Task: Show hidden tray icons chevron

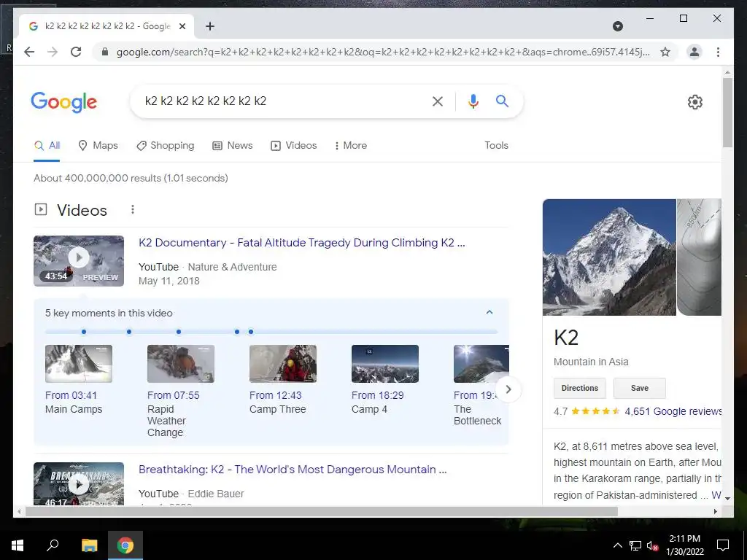Action: click(617, 545)
